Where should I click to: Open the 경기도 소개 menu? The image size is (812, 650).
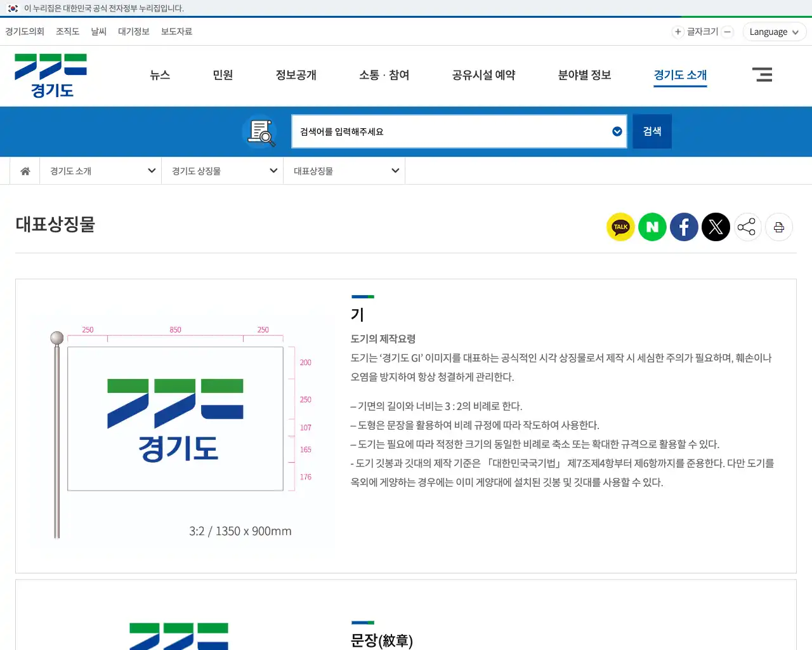(680, 75)
